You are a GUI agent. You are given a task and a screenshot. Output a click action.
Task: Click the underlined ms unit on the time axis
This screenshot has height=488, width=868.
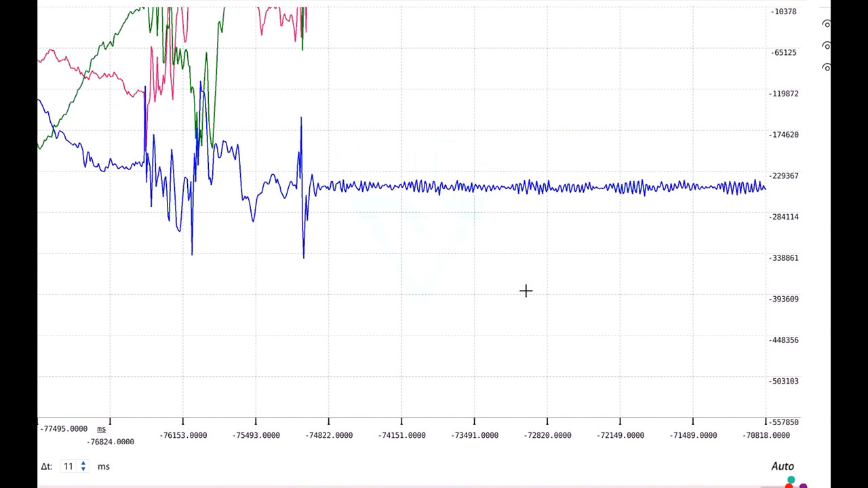(x=101, y=429)
